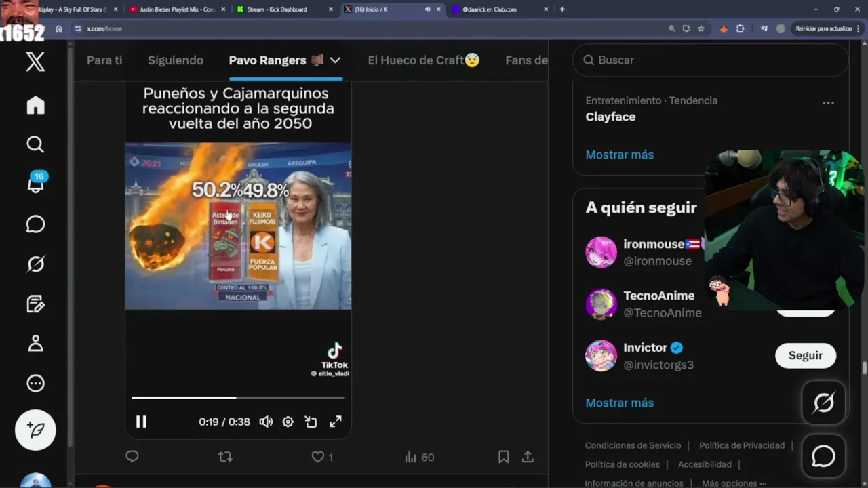Open Profile person icon in sidebar
Screen dimensions: 868x488
pyautogui.click(x=35, y=343)
